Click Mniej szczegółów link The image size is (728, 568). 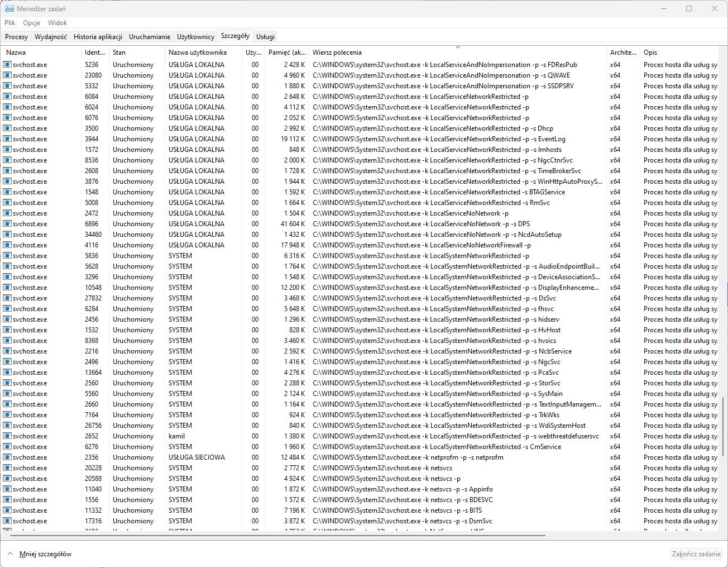(45, 554)
